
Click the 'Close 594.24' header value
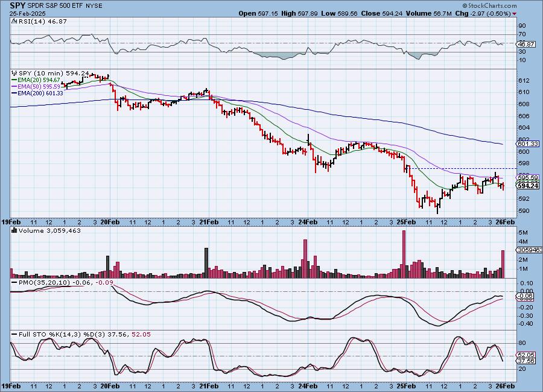382,13
